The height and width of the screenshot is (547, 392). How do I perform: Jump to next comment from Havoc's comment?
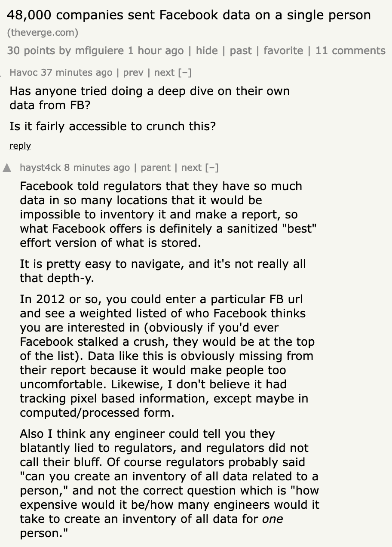[x=164, y=72]
